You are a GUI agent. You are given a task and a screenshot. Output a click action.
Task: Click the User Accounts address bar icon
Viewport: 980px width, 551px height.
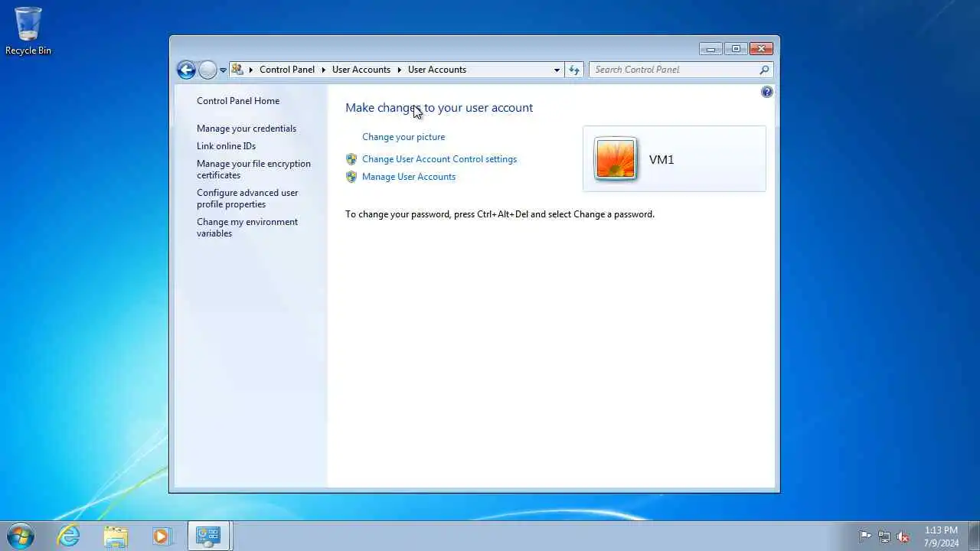pyautogui.click(x=237, y=70)
